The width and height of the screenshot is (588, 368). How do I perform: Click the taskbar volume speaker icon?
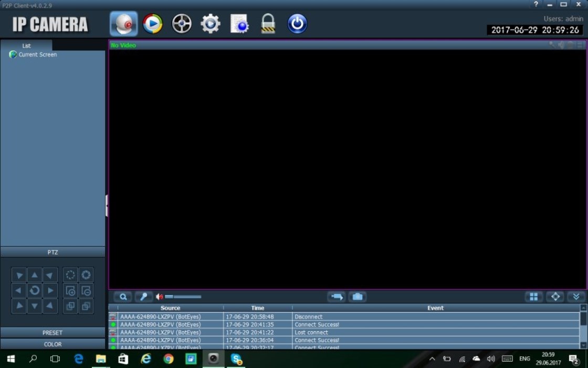click(x=491, y=359)
